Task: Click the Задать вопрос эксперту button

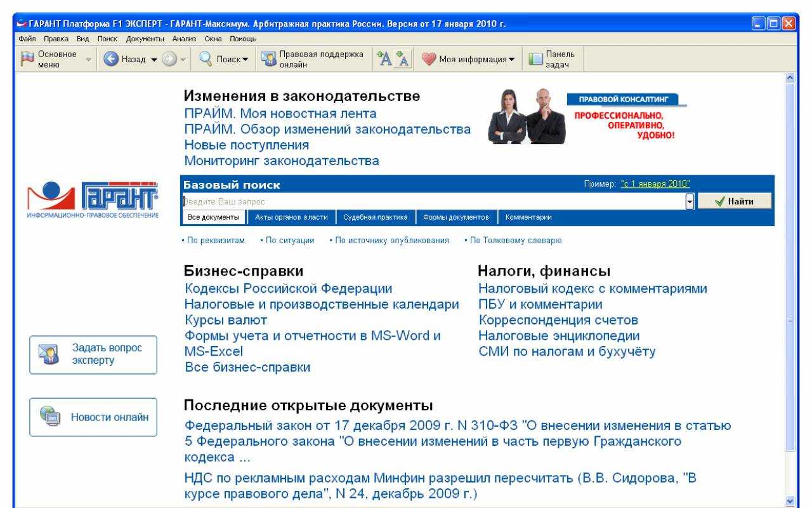Action: point(93,355)
